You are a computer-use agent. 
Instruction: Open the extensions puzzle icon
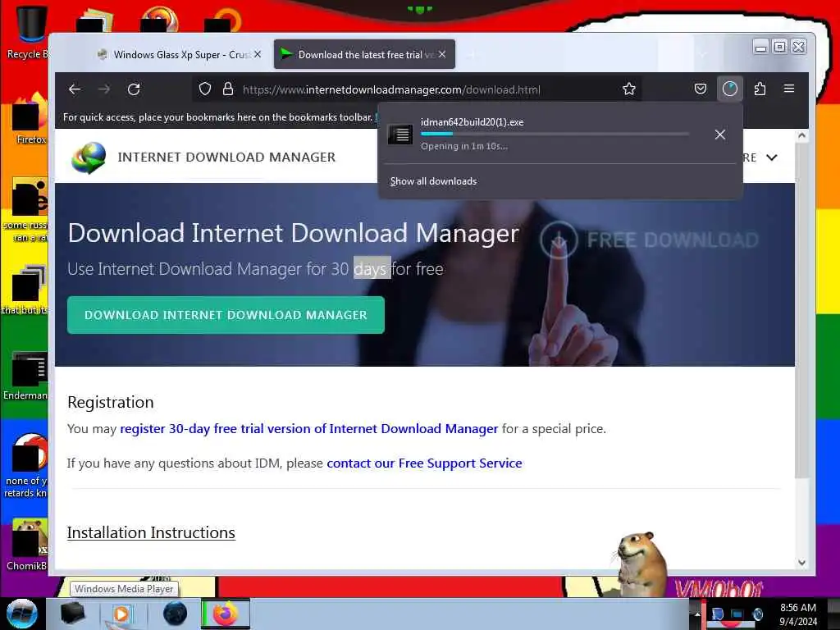[760, 89]
